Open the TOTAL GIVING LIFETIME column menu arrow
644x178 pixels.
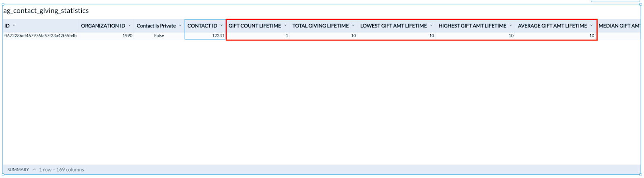click(x=353, y=25)
